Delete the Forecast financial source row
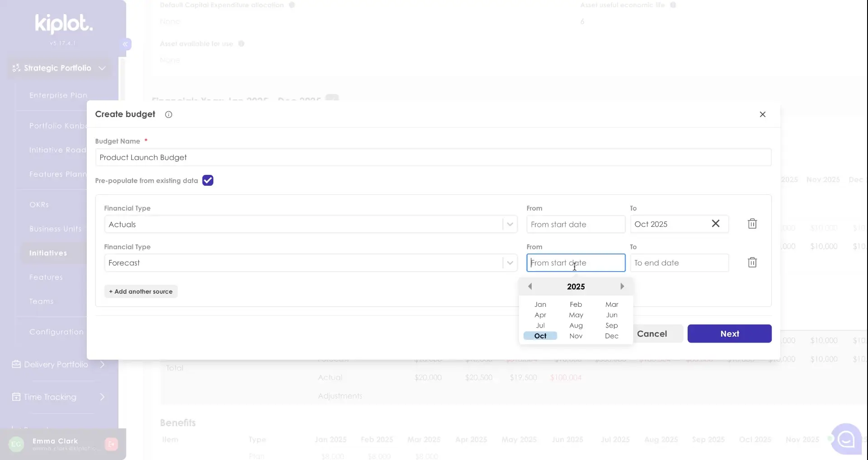 click(x=752, y=263)
